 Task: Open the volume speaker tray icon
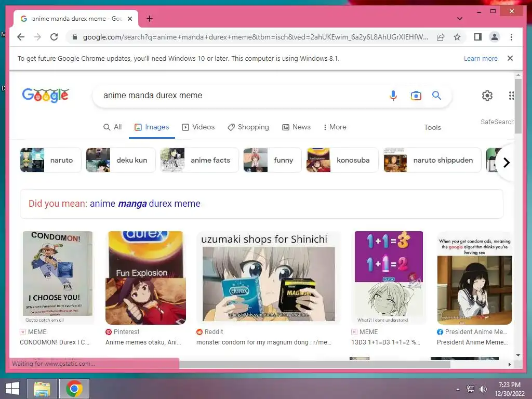pyautogui.click(x=483, y=389)
